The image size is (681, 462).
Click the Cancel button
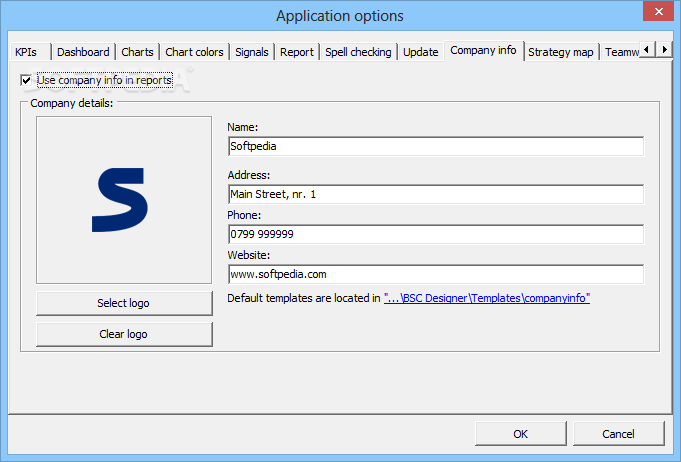click(x=618, y=433)
